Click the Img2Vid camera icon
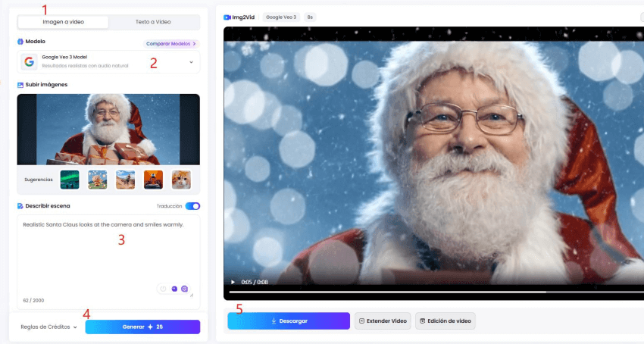Viewport: 644px width, 344px height. tap(227, 17)
